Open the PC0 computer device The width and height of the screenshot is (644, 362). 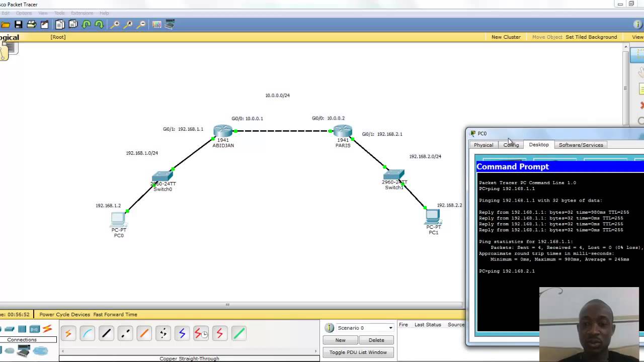118,219
